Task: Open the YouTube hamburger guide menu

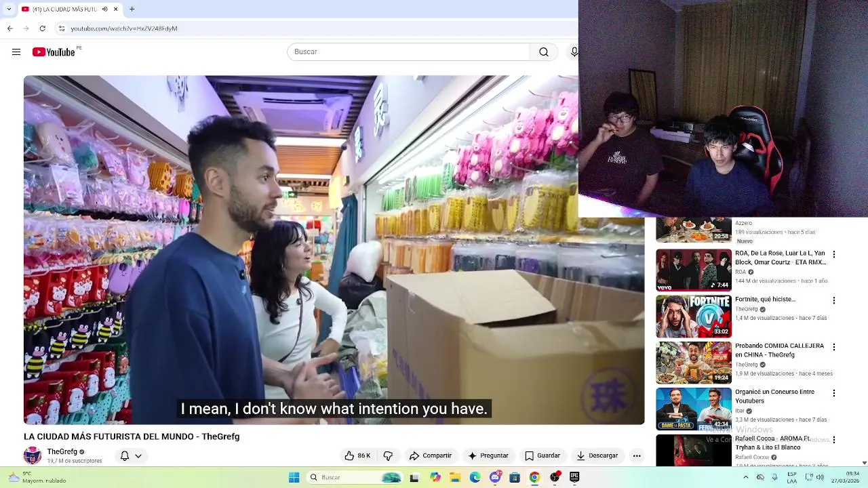Action: [x=16, y=52]
